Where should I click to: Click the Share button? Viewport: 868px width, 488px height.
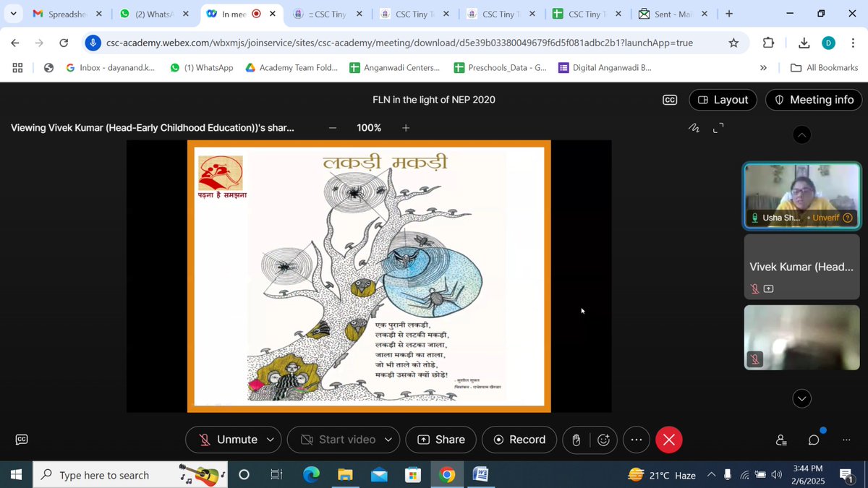click(441, 440)
